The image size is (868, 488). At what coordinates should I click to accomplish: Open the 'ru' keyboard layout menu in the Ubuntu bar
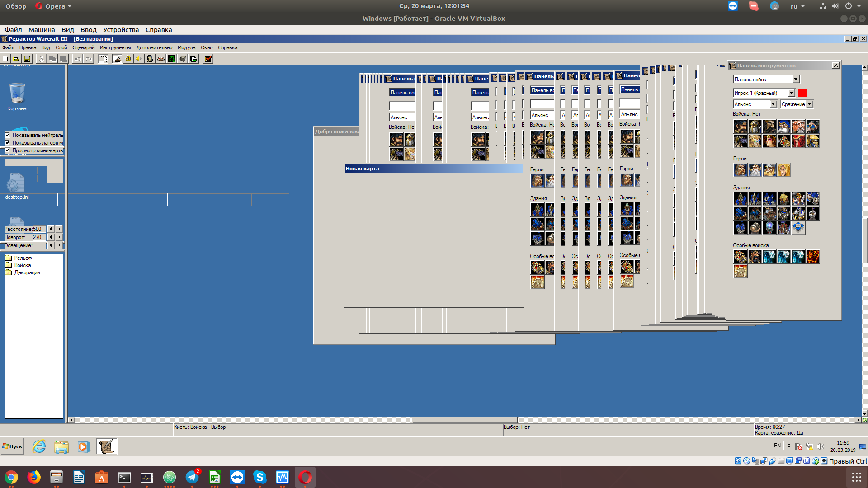pyautogui.click(x=797, y=6)
